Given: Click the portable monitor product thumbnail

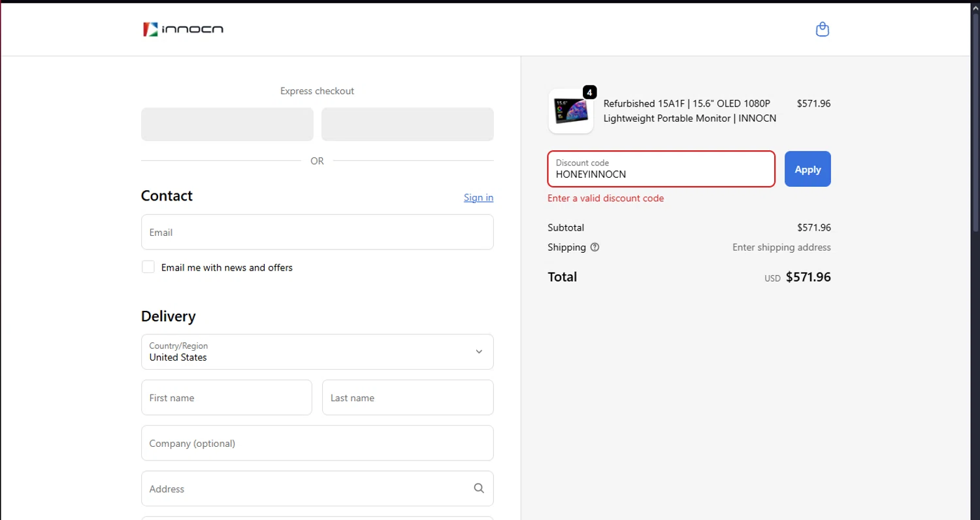Looking at the screenshot, I should pyautogui.click(x=571, y=111).
